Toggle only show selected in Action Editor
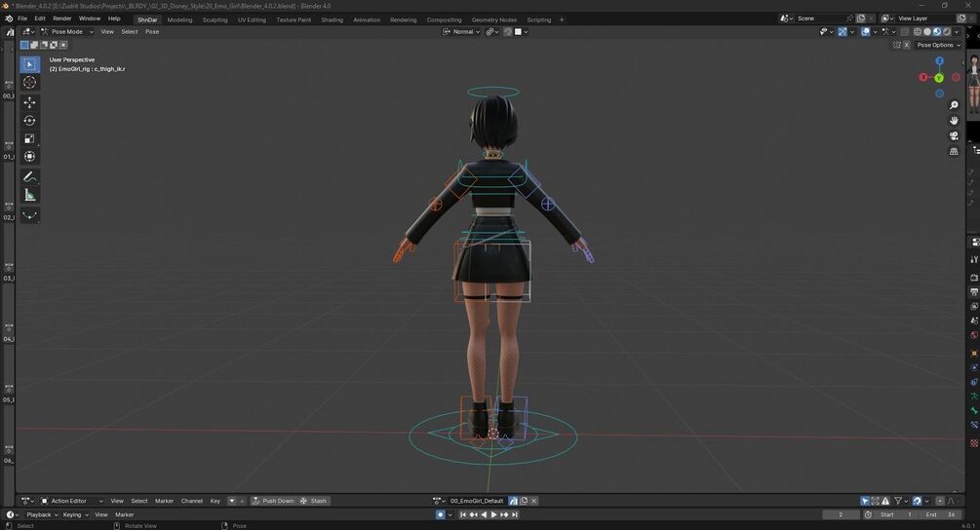The width and height of the screenshot is (980, 530). click(865, 501)
